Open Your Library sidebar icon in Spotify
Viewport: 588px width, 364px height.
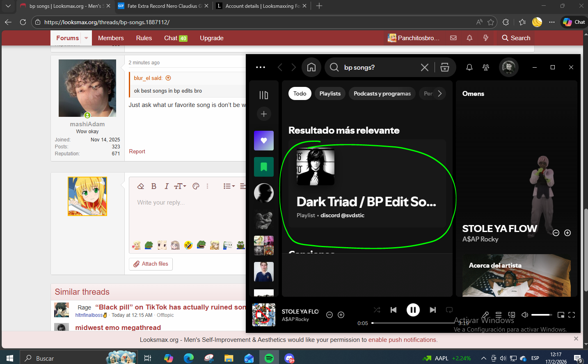[264, 95]
